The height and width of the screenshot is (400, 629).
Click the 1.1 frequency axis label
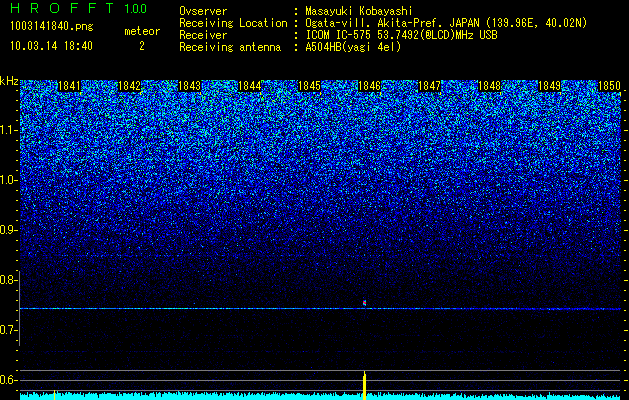(7, 131)
